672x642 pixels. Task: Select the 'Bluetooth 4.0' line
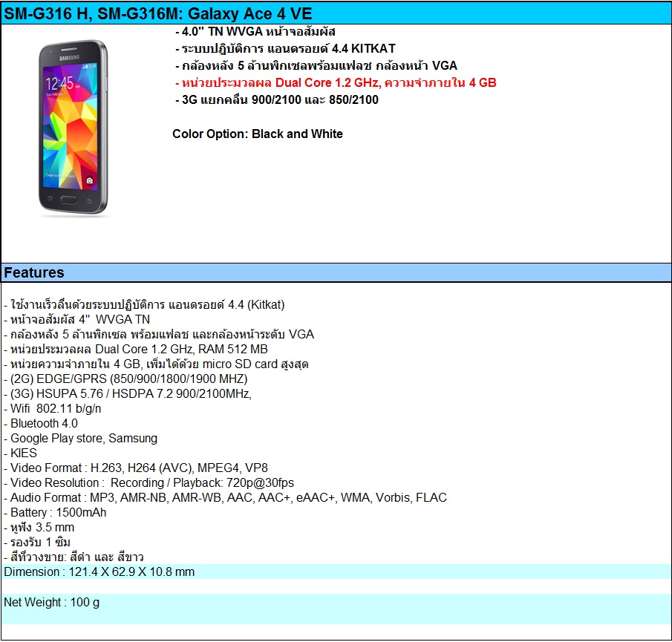click(x=41, y=424)
